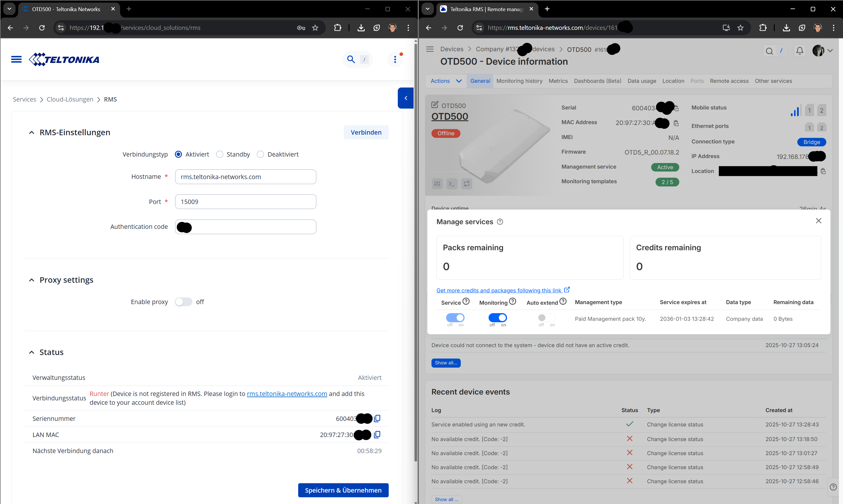The height and width of the screenshot is (504, 843).
Task: Open the Remote access tab
Action: coord(729,81)
